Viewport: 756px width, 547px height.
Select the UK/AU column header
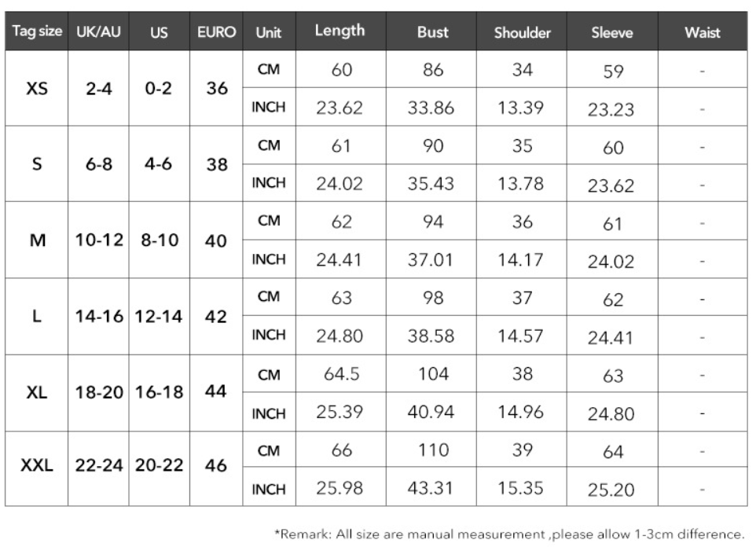point(98,31)
